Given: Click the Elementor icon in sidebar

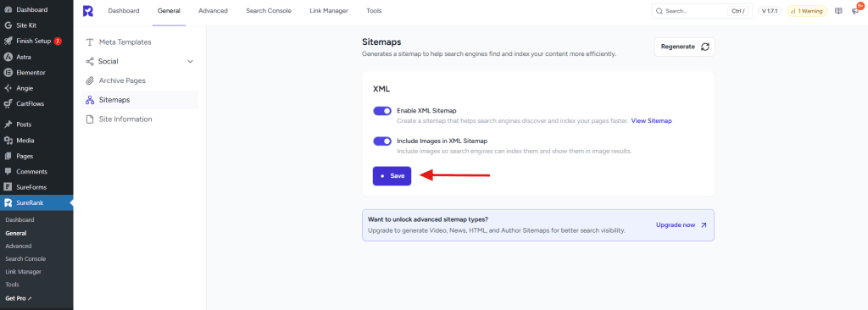Looking at the screenshot, I should [8, 73].
